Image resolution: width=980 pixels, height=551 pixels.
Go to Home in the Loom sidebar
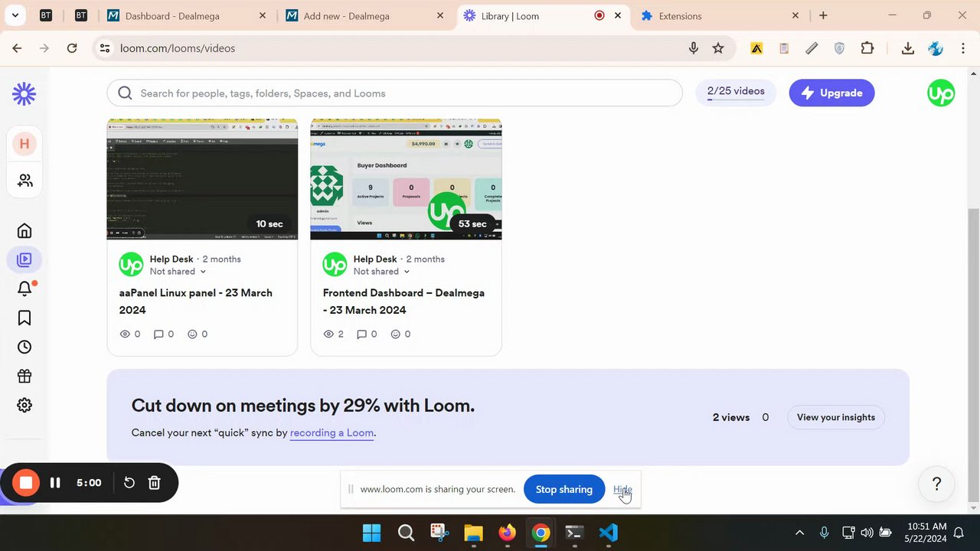pos(24,230)
